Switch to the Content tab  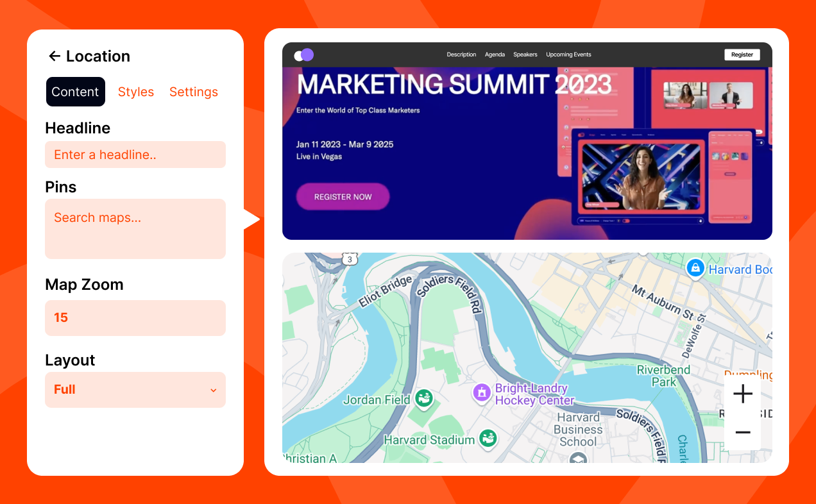[75, 92]
